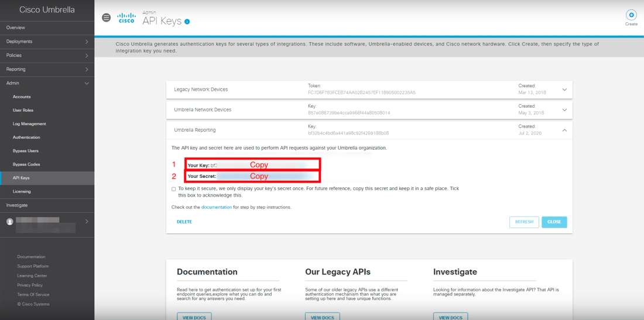
Task: Toggle the hamburger menu icon
Action: [x=107, y=18]
